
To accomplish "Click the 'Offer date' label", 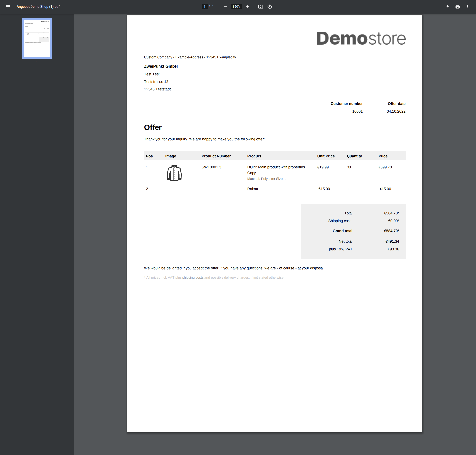I will (x=397, y=104).
